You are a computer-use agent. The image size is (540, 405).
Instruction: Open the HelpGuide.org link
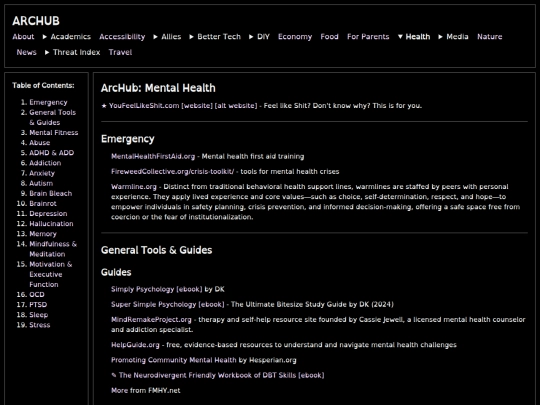[135, 345]
